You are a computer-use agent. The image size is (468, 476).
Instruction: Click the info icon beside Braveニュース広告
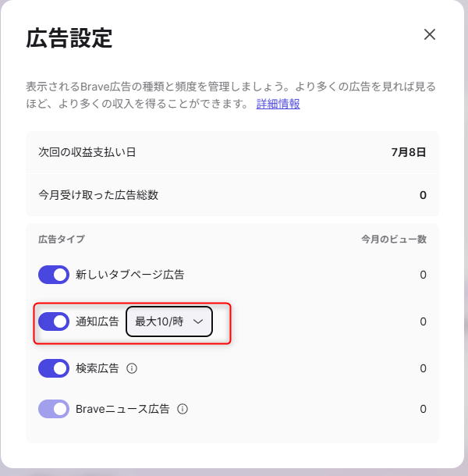click(182, 409)
